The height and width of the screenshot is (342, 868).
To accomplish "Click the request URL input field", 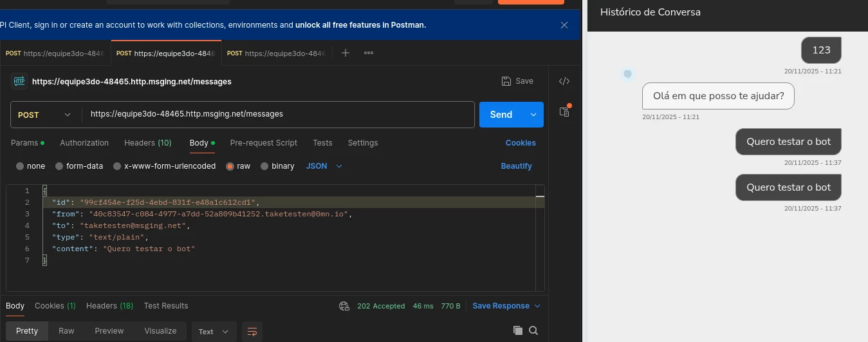I will [278, 115].
